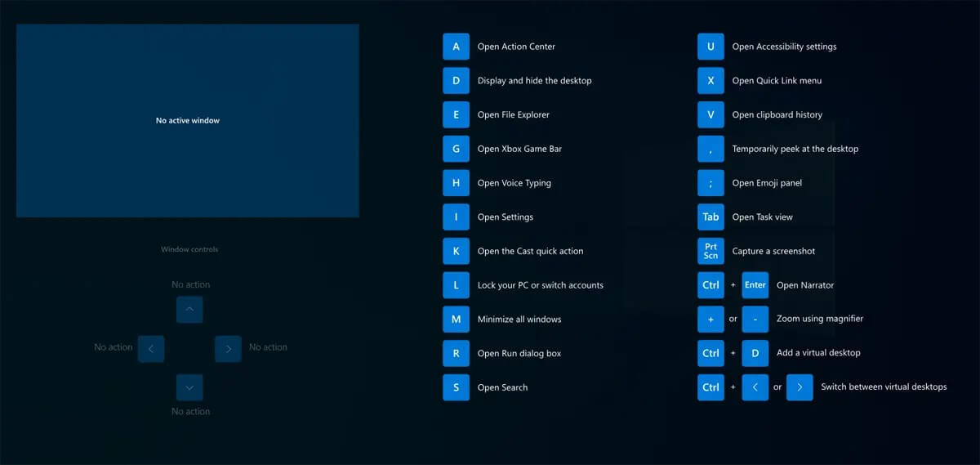
Task: Click right arrow key for switching virtual desktops
Action: [x=800, y=387]
